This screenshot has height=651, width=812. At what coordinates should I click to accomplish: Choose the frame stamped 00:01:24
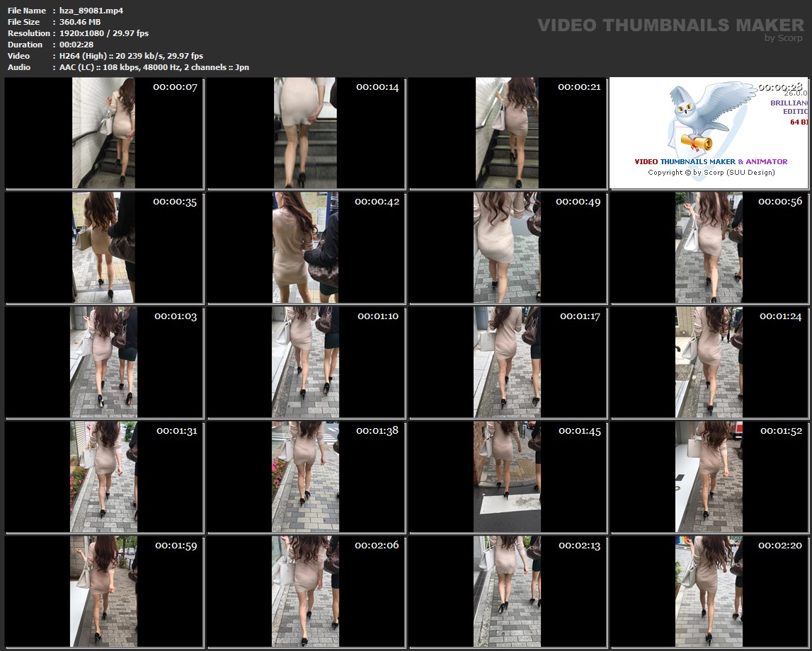pos(709,362)
